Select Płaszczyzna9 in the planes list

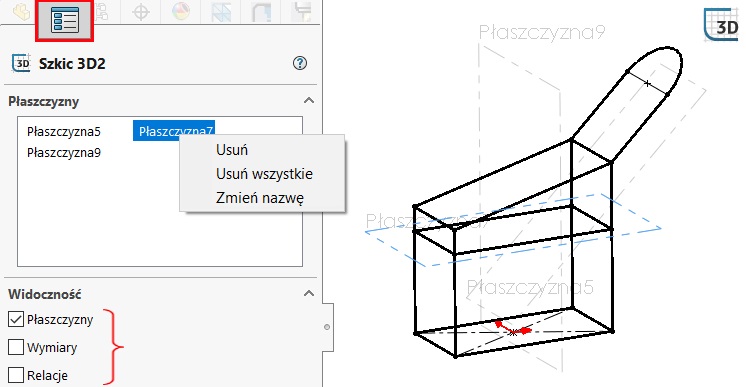click(x=64, y=153)
